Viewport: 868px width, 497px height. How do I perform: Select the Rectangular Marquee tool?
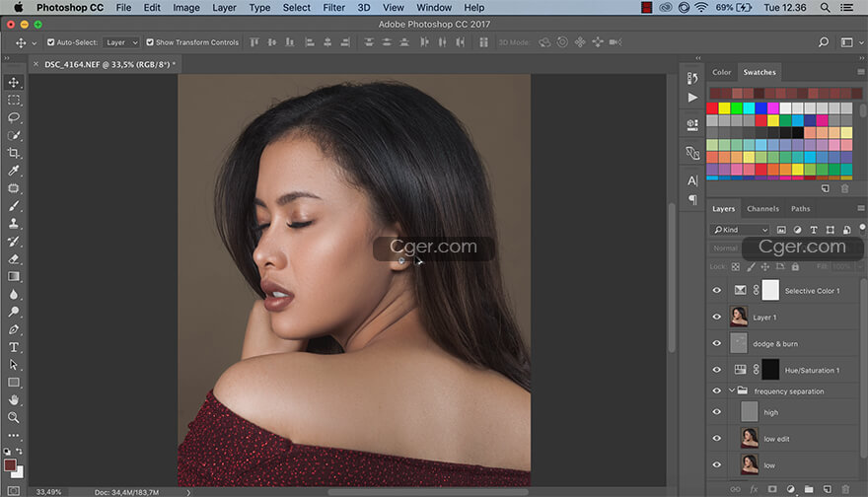point(14,100)
